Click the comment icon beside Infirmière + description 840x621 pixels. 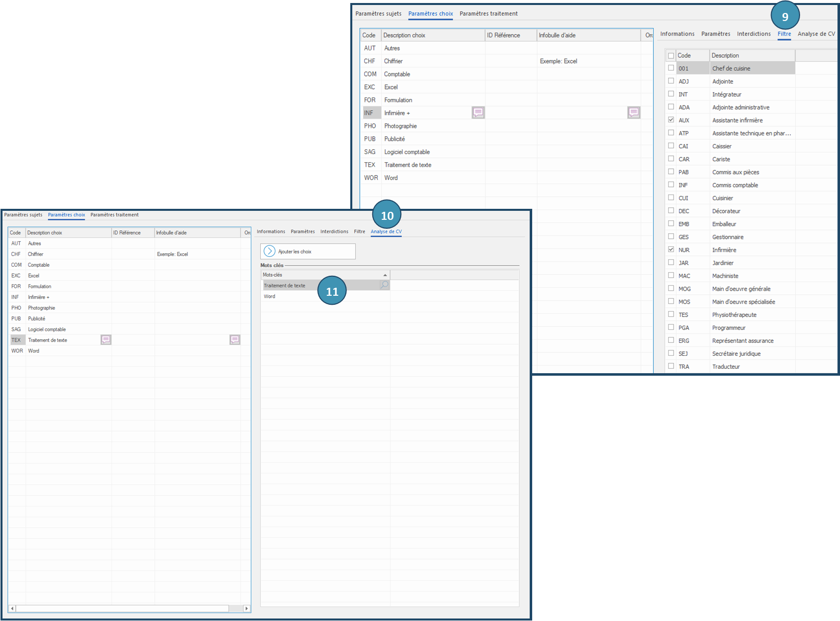pos(478,113)
